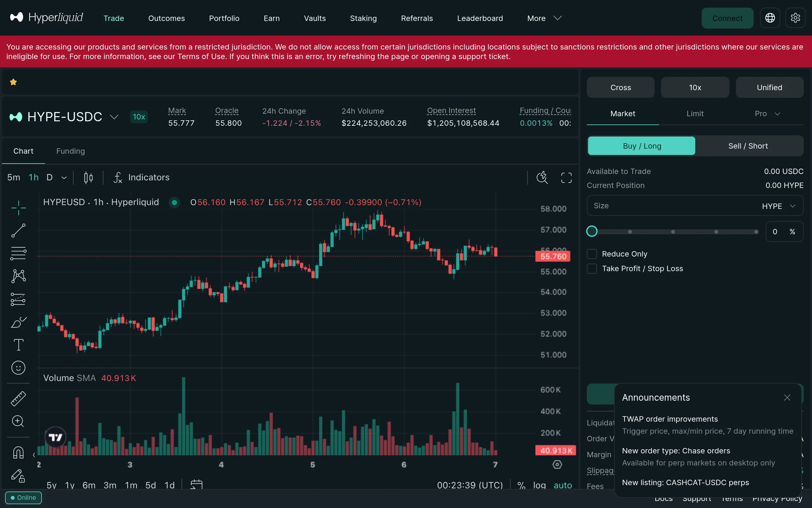Set chart range to 5d
Image resolution: width=812 pixels, height=508 pixels.
(151, 485)
